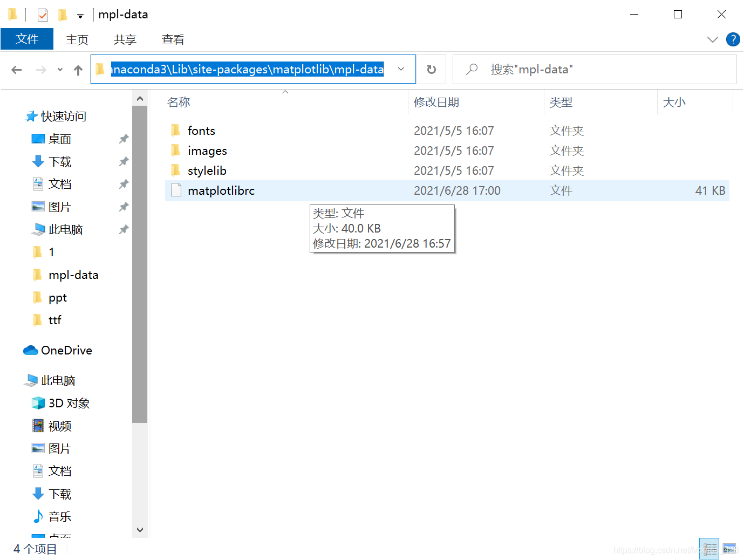Select 音乐 under 此电脑
This screenshot has width=744, height=560.
pyautogui.click(x=59, y=517)
